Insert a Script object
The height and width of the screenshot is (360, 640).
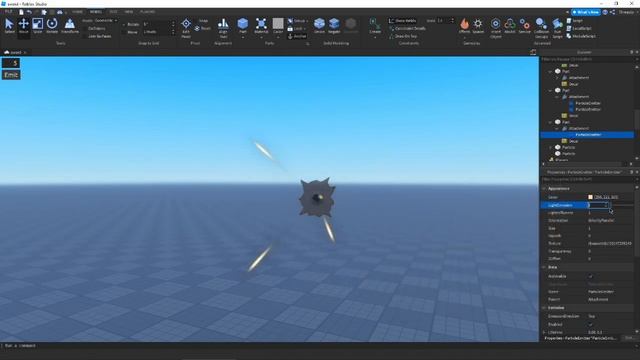pos(575,20)
